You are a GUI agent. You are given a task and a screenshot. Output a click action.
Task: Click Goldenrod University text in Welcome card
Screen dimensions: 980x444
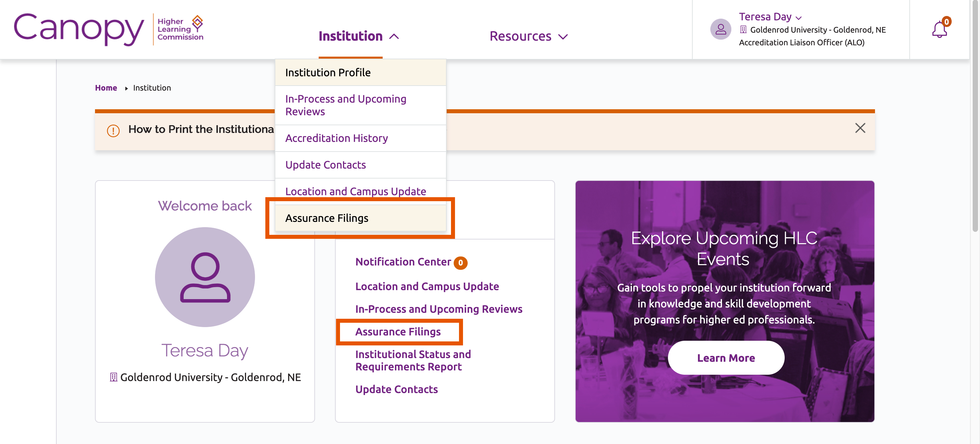(210, 377)
